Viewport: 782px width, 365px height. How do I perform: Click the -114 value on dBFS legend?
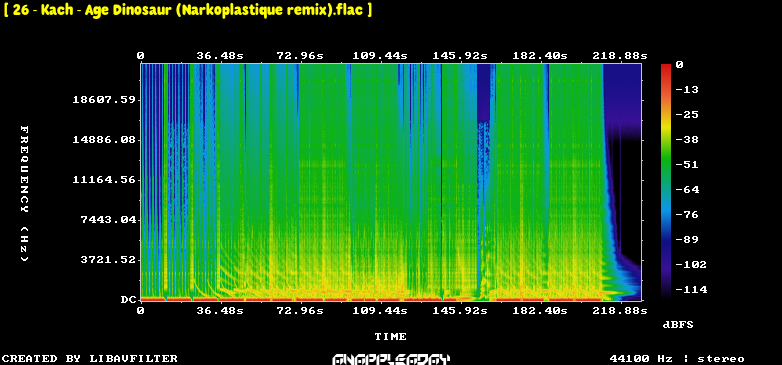coord(691,289)
